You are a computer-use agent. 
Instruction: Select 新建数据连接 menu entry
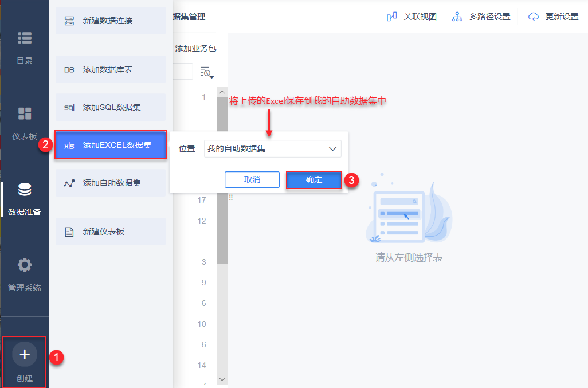point(111,21)
